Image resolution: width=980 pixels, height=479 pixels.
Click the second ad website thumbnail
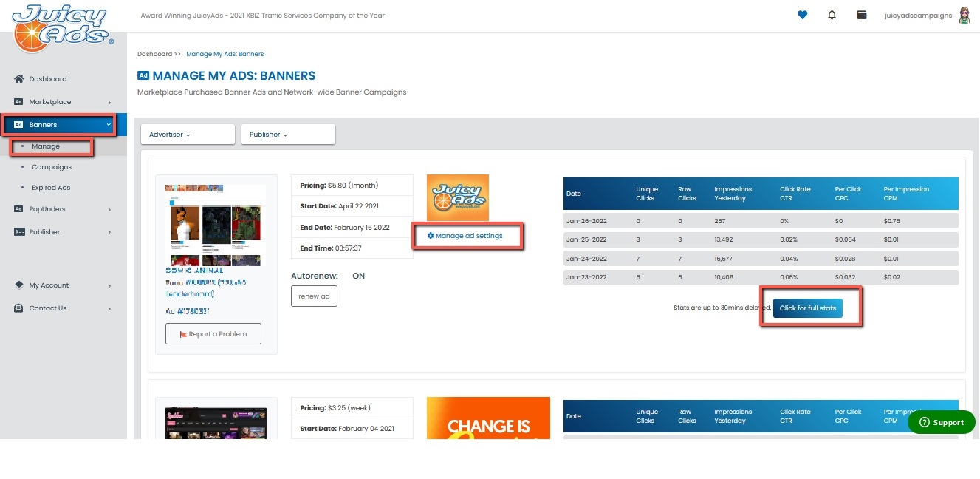(216, 424)
